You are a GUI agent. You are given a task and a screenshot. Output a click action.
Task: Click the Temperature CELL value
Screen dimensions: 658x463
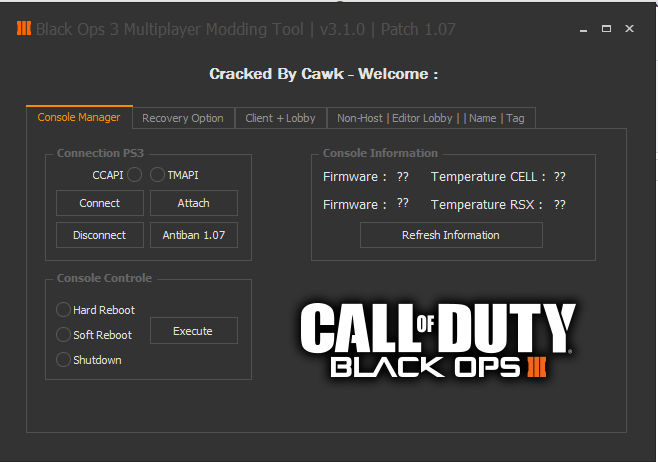point(559,176)
